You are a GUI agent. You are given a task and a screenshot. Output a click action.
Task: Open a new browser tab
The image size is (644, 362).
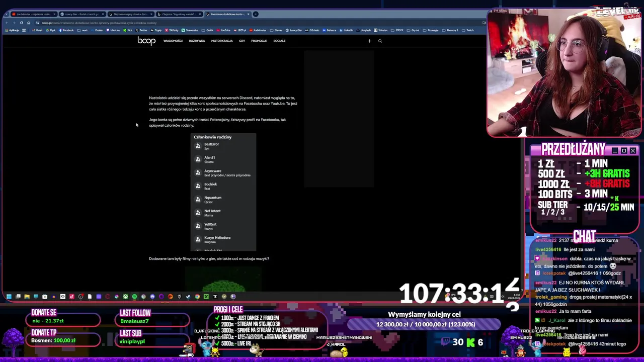256,14
